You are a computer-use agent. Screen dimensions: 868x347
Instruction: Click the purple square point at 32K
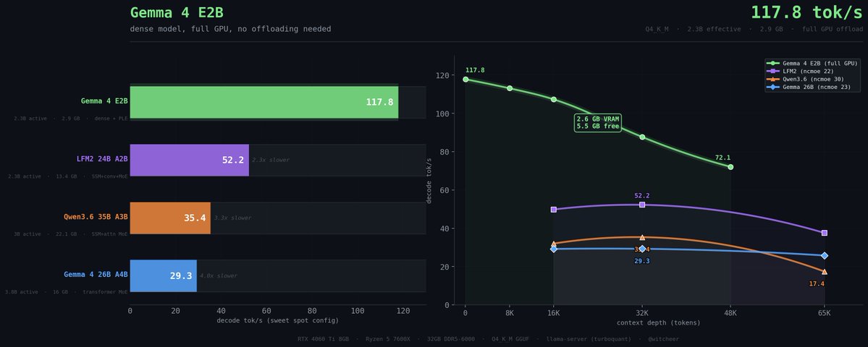[642, 205]
